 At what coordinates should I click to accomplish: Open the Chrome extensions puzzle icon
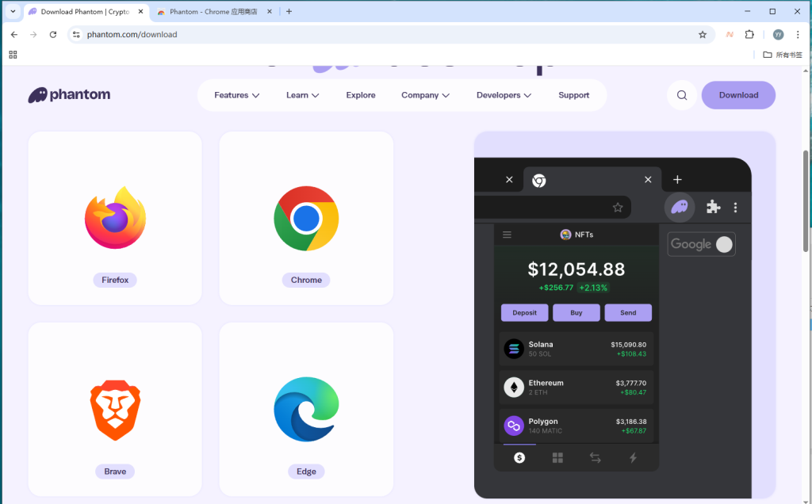click(x=749, y=35)
